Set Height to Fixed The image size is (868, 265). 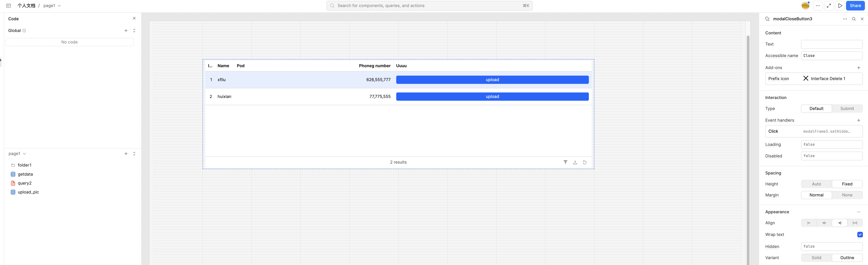coord(847,184)
